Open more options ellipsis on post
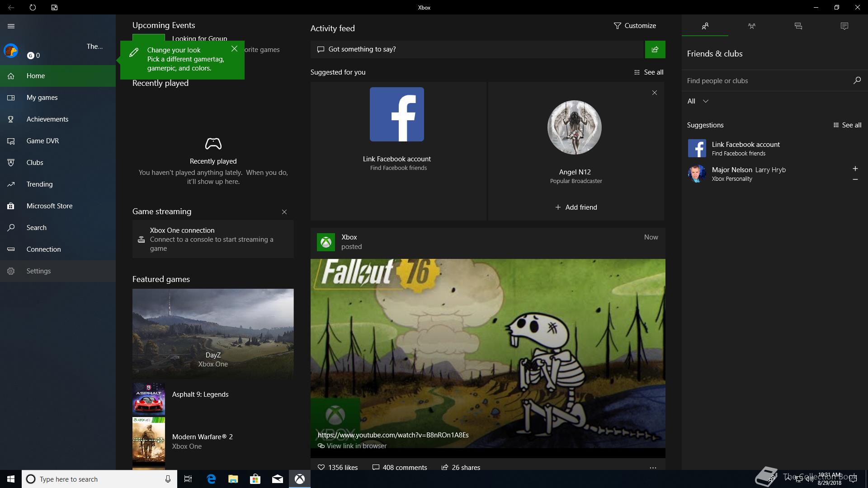 coord(653,468)
